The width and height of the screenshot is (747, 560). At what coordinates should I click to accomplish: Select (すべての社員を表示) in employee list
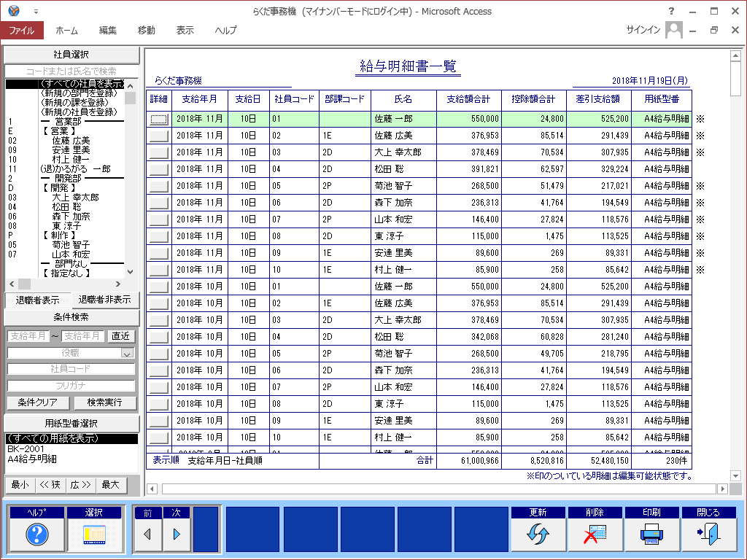coord(65,84)
